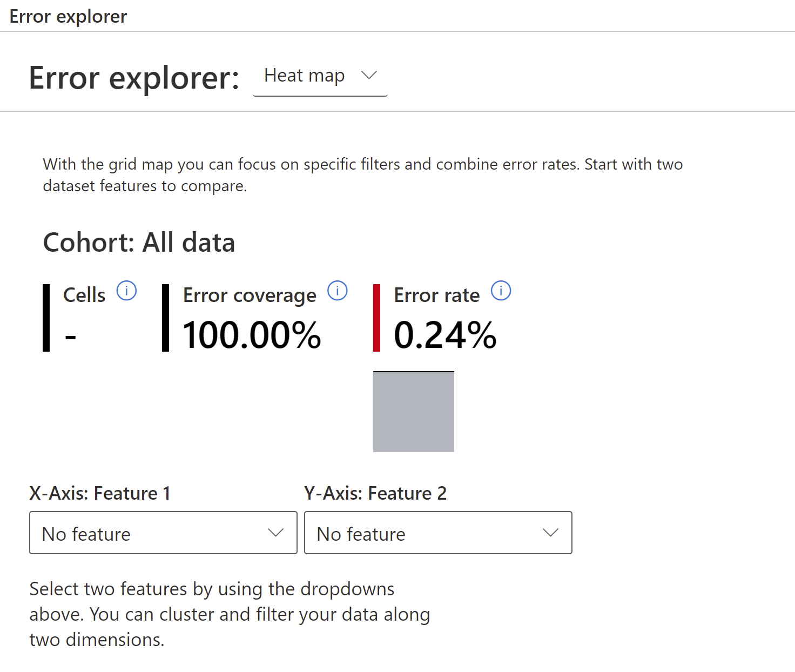Toggle the Error rate metric selection
The height and width of the screenshot is (672, 795).
(x=437, y=295)
